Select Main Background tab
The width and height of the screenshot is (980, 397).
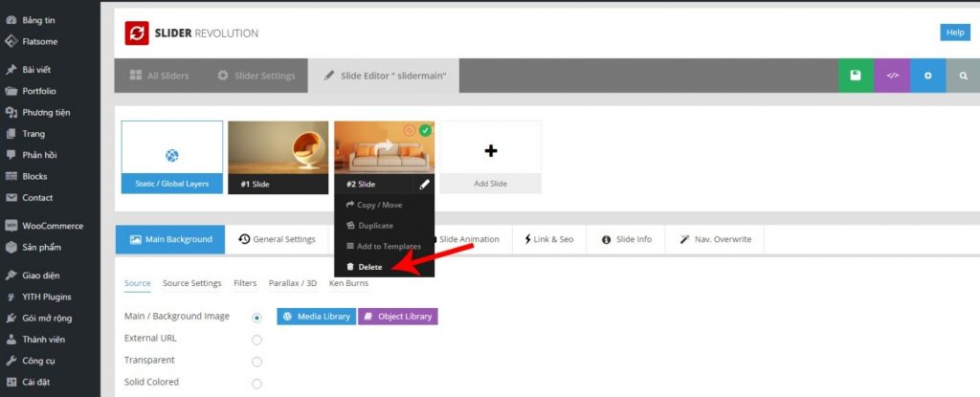[x=170, y=239]
